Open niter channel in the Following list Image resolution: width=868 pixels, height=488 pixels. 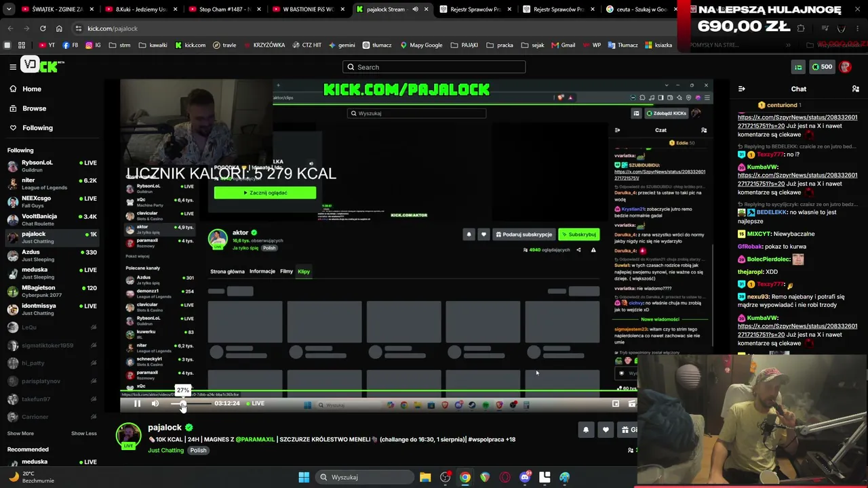52,184
